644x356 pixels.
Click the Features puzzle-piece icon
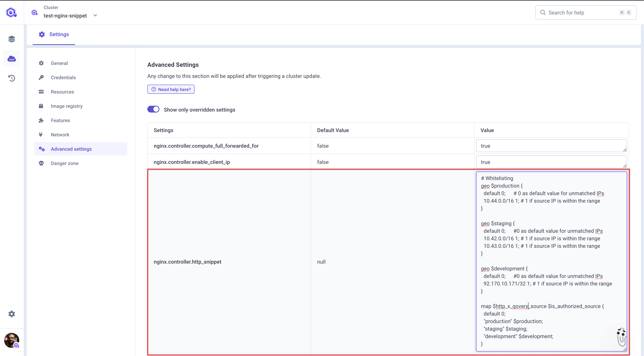[41, 120]
